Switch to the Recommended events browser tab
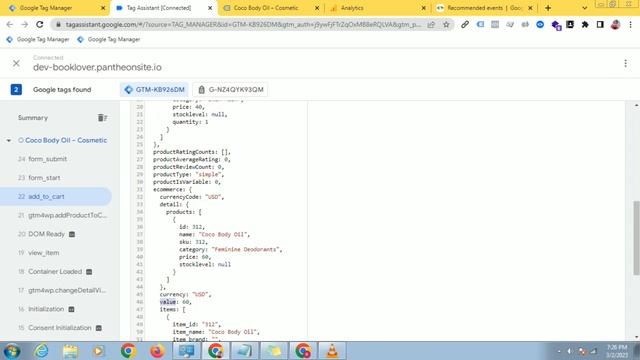Screen dimensions: 640x360 click(484, 8)
